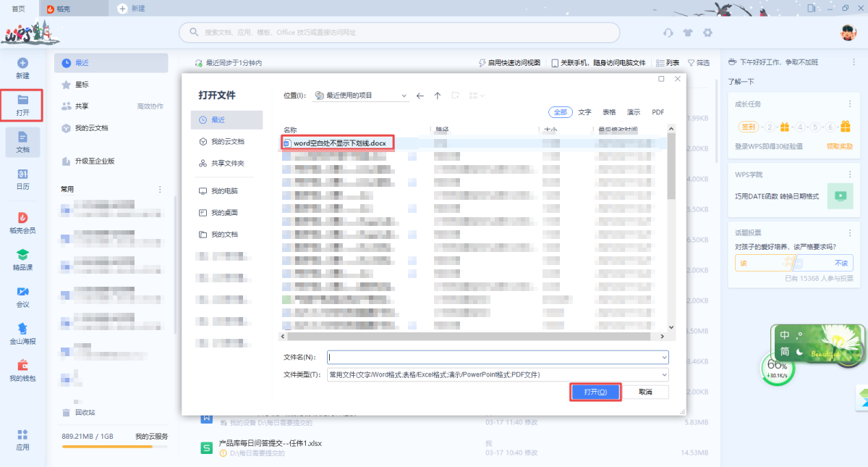Viewport: 868px width, 467px height.
Task: Filter files by PDF type
Action: tap(658, 112)
